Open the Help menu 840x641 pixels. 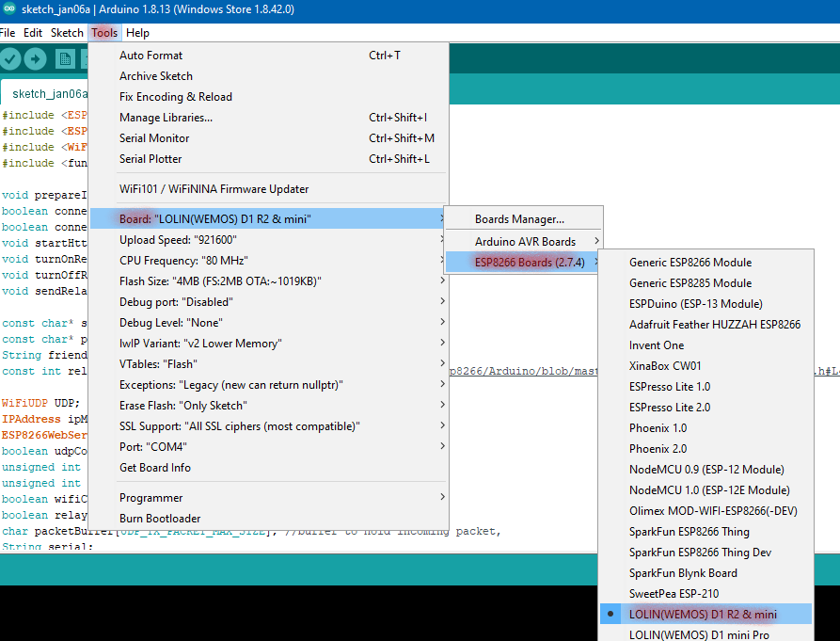[137, 33]
